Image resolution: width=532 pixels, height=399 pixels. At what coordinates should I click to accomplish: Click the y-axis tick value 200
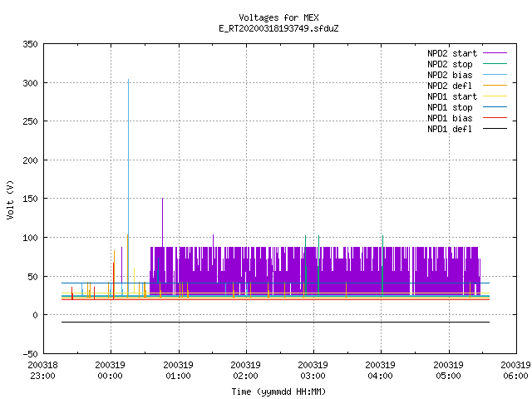click(30, 160)
